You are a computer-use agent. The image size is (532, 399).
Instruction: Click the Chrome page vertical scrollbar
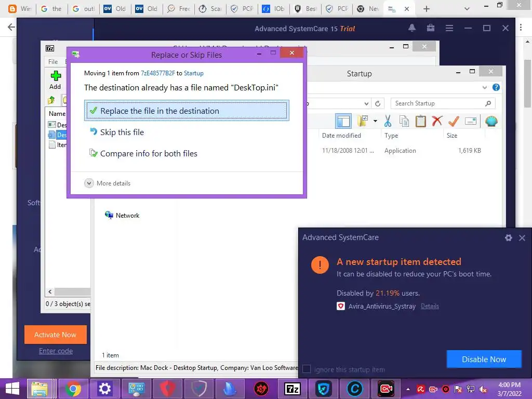pyautogui.click(x=527, y=84)
